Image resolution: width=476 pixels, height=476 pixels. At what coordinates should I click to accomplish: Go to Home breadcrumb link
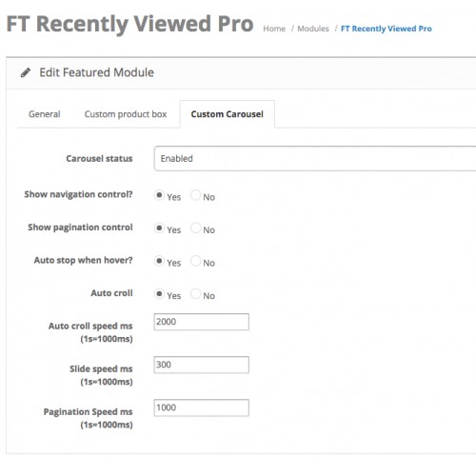click(x=274, y=29)
